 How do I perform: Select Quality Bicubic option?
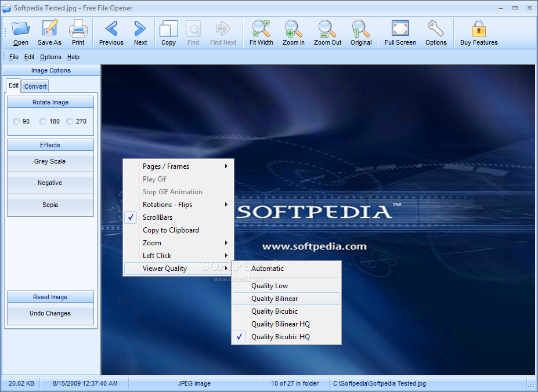tap(287, 311)
